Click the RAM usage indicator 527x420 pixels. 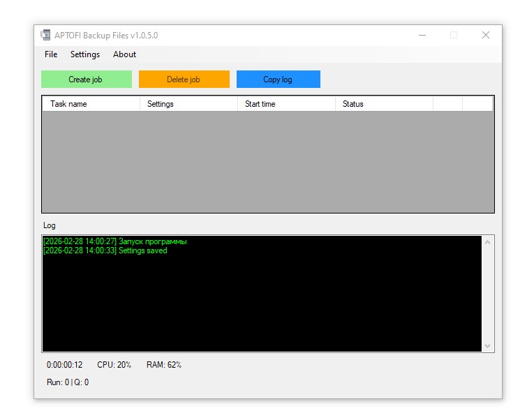164,365
